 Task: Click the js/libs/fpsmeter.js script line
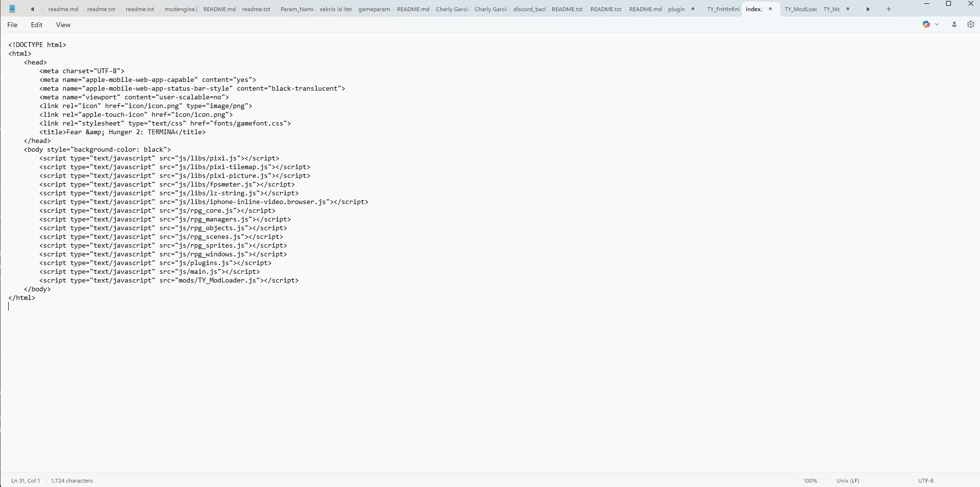[x=167, y=184]
